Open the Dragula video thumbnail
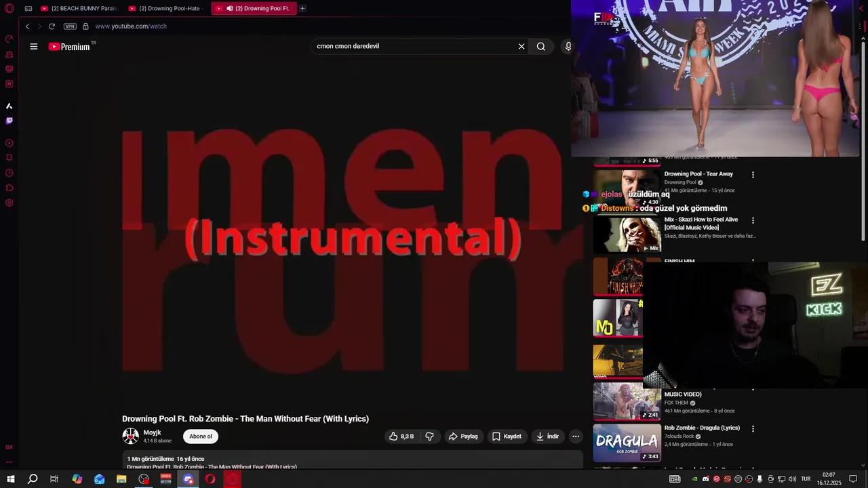The image size is (868, 488). [627, 443]
